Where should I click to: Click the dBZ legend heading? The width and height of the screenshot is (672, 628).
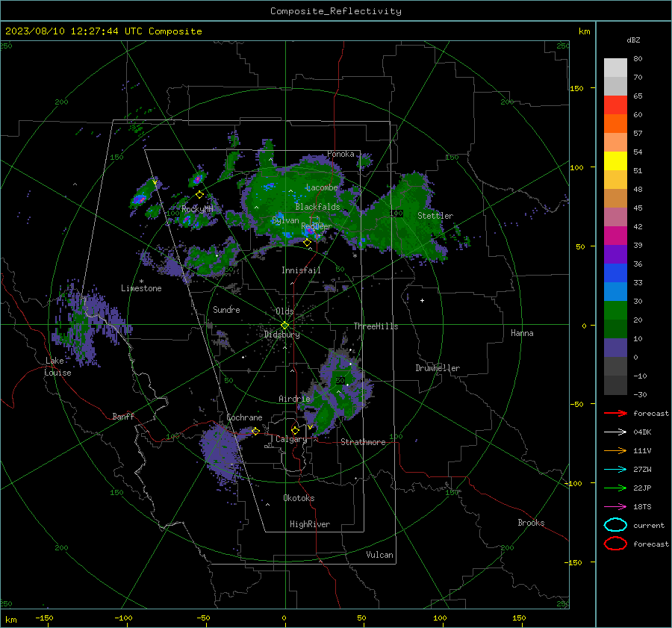point(633,40)
